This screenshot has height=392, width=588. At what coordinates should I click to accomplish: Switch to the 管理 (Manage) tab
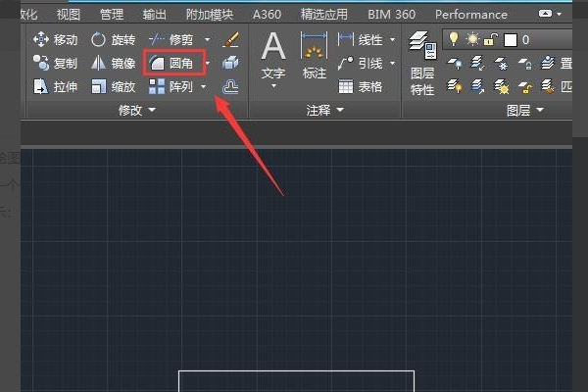(x=112, y=15)
